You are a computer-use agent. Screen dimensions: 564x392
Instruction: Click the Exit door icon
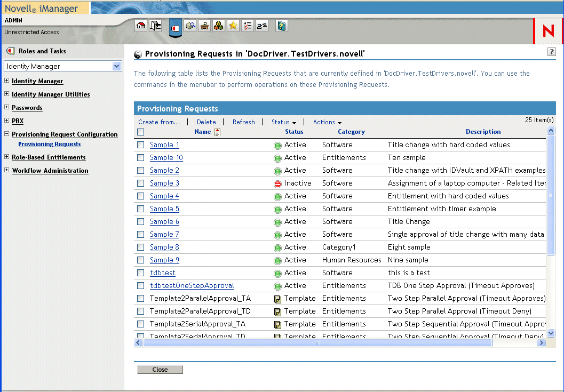pyautogui.click(x=156, y=26)
